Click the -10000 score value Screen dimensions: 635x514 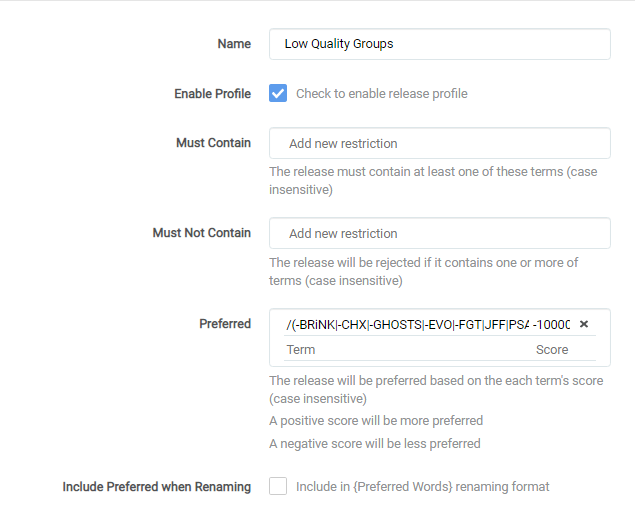pyautogui.click(x=552, y=324)
